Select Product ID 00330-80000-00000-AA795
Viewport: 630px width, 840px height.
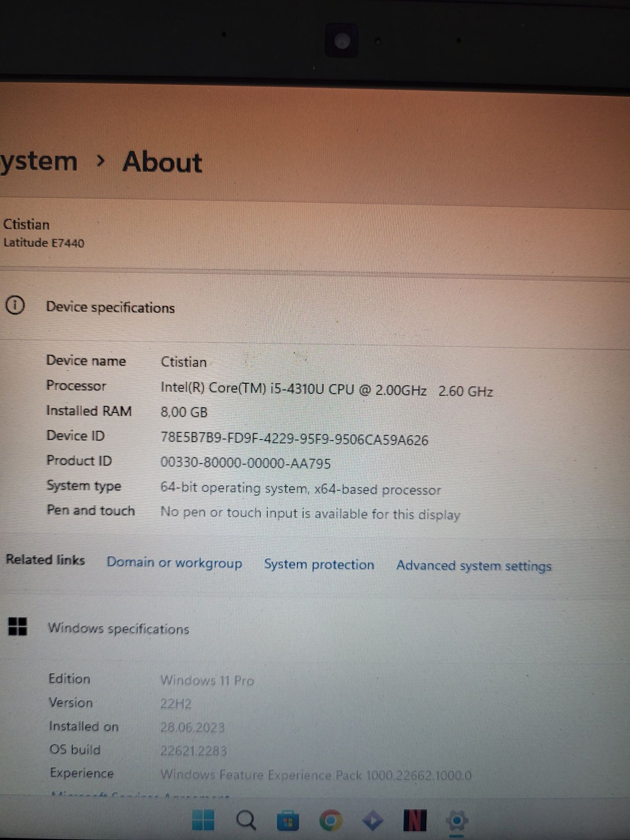[246, 463]
